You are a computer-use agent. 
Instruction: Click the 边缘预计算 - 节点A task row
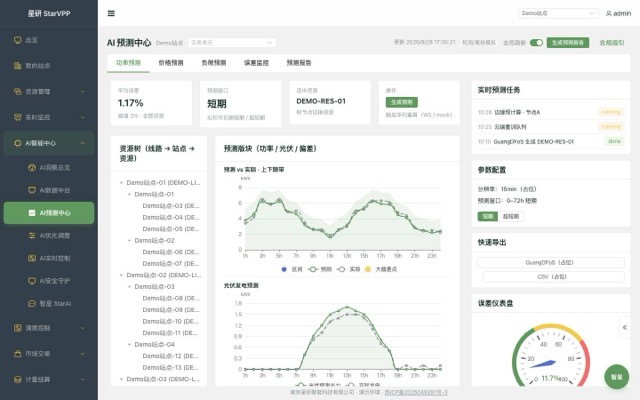(x=551, y=112)
